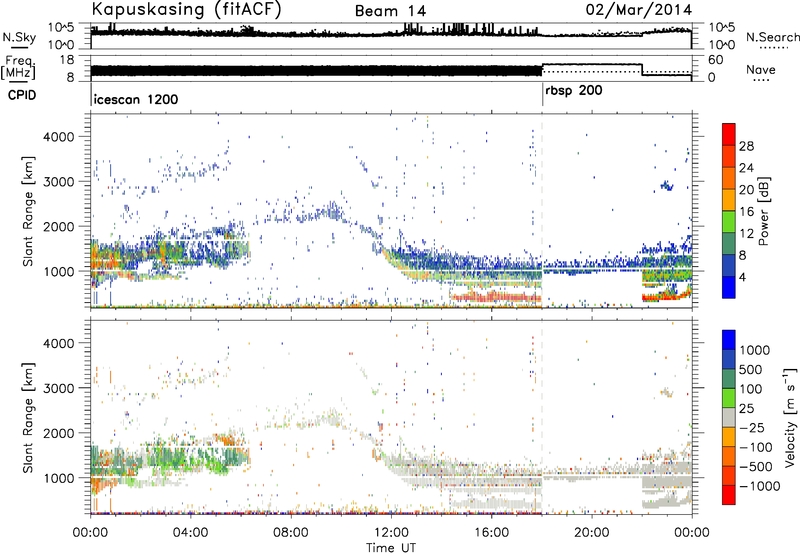The height and width of the screenshot is (554, 800).
Task: Click the CPID marker line at rbsp start
Action: [x=542, y=95]
